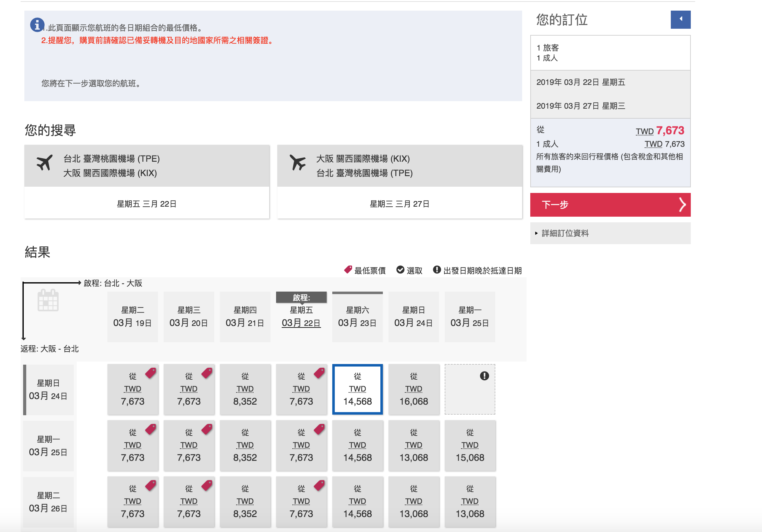762x532 pixels.
Task: Choose fare 16,068 for 03月24日 depart, 03月24日 return
Action: (413, 389)
